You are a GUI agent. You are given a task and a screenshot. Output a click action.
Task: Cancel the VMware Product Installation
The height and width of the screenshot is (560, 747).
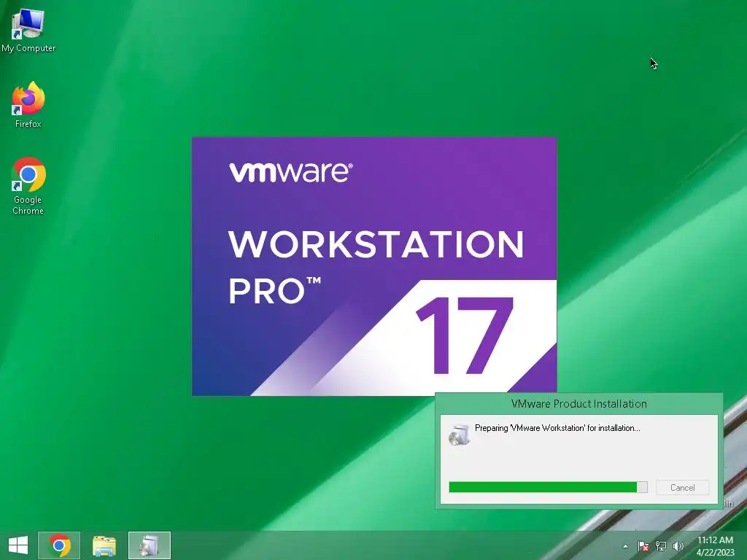click(682, 488)
